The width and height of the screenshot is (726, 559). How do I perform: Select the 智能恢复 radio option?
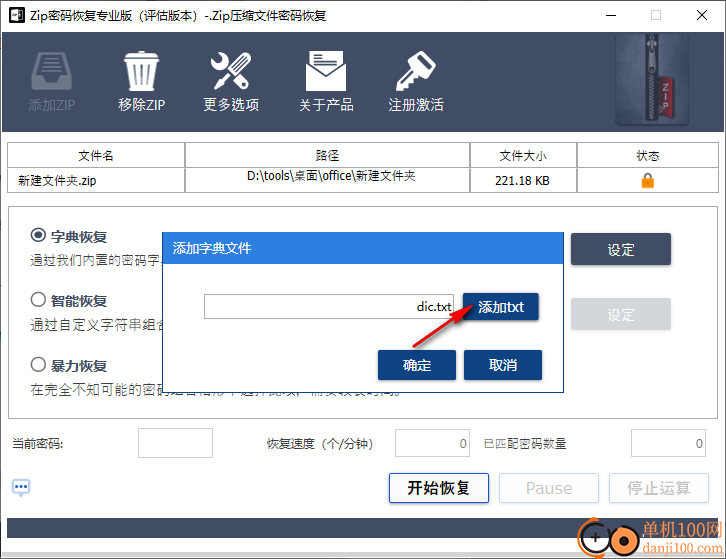click(38, 300)
